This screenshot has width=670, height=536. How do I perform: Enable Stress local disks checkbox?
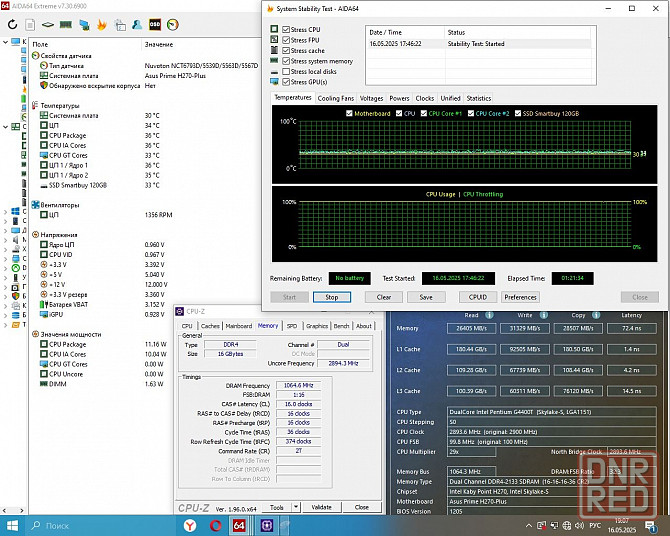(286, 71)
